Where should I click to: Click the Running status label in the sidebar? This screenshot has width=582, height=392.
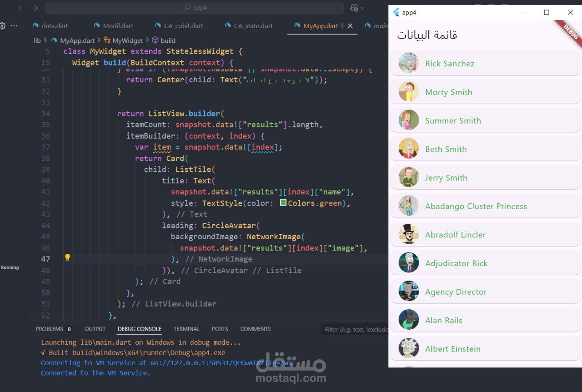click(x=10, y=267)
